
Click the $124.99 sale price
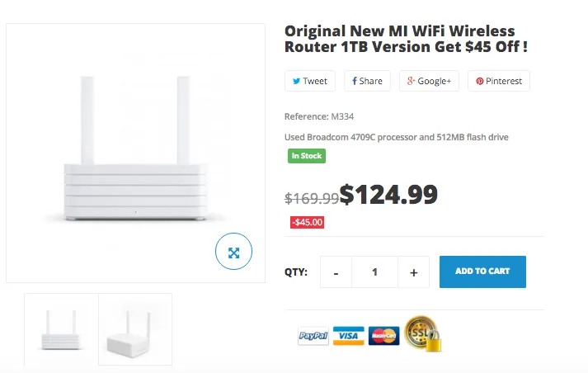388,195
